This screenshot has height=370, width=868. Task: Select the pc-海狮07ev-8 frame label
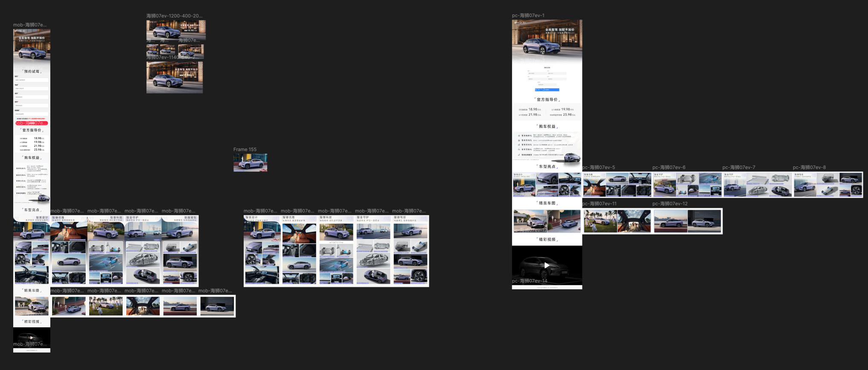[810, 167]
